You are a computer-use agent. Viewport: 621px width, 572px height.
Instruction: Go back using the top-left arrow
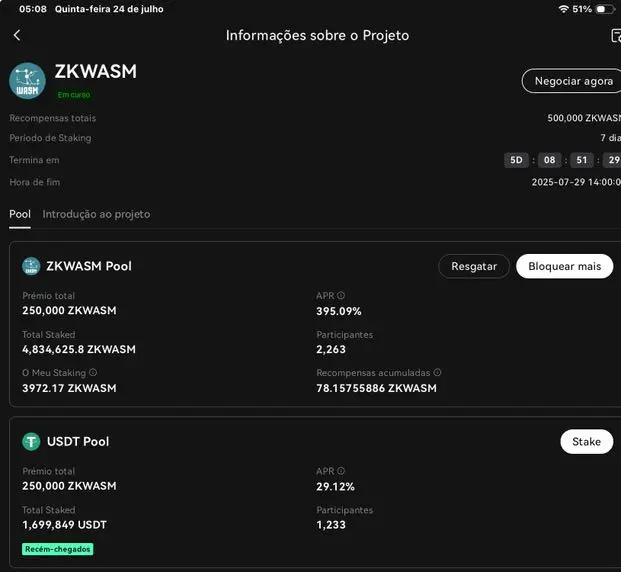[17, 35]
